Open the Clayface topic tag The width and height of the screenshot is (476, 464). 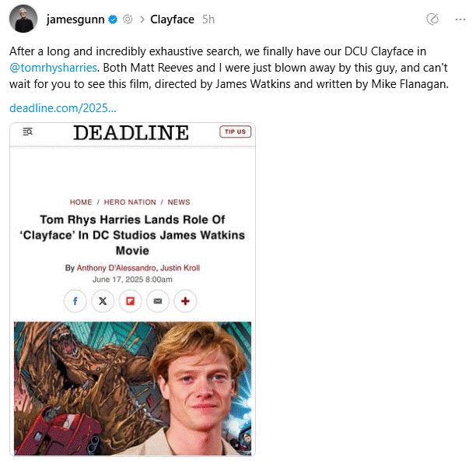pyautogui.click(x=172, y=19)
